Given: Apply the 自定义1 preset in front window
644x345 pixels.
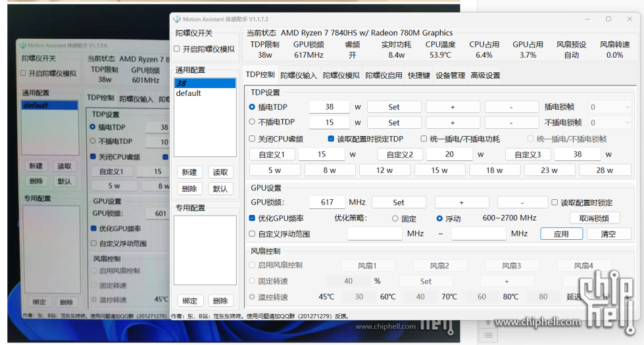Looking at the screenshot, I should [272, 154].
